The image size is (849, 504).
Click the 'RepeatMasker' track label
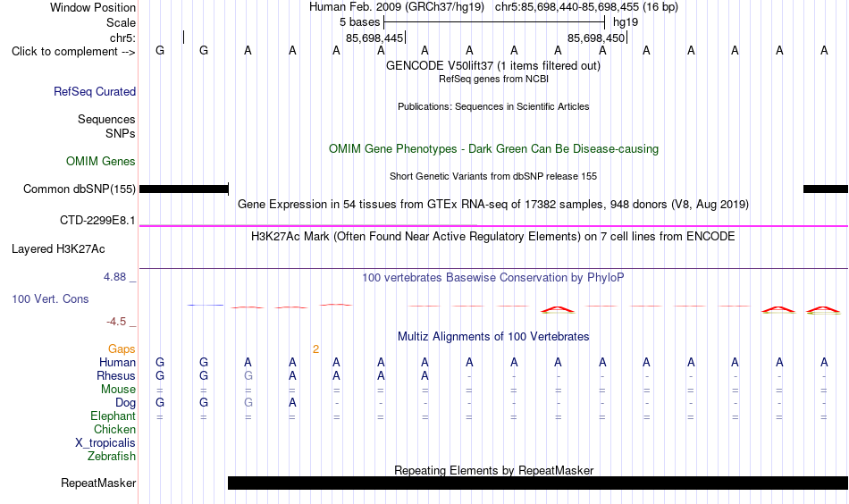tap(98, 483)
